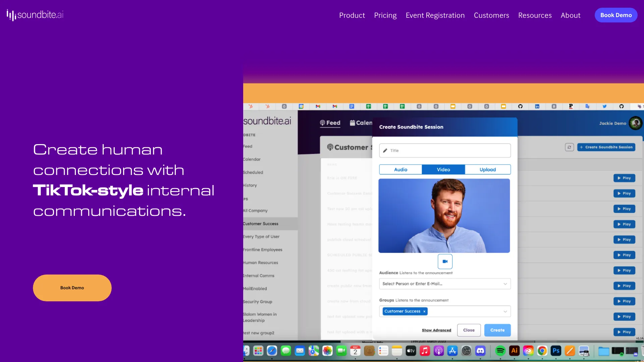Click the blue Create Soundbite Session button
Image resolution: width=644 pixels, height=362 pixels.
tap(606, 147)
